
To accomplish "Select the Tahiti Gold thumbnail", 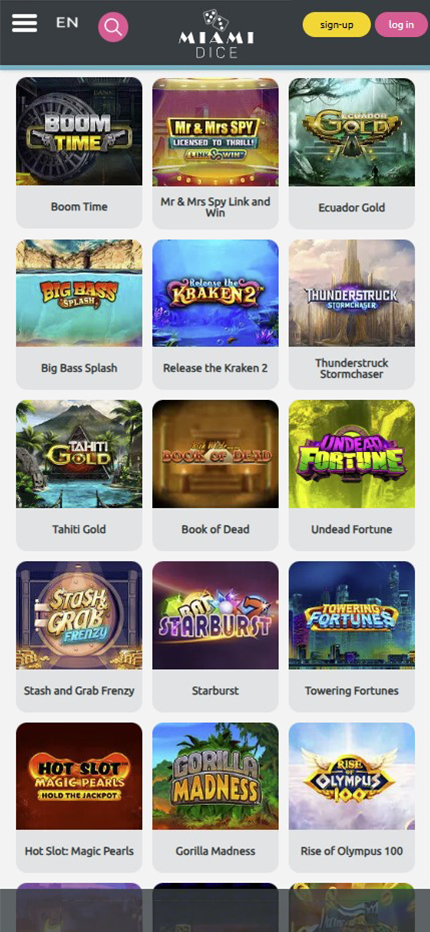I will tap(79, 454).
